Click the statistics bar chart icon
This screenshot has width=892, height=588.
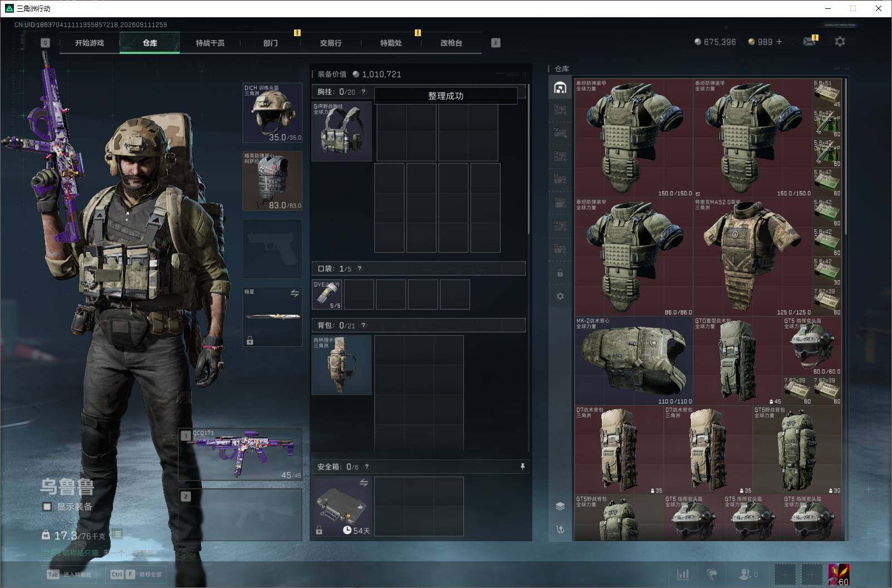click(x=683, y=574)
